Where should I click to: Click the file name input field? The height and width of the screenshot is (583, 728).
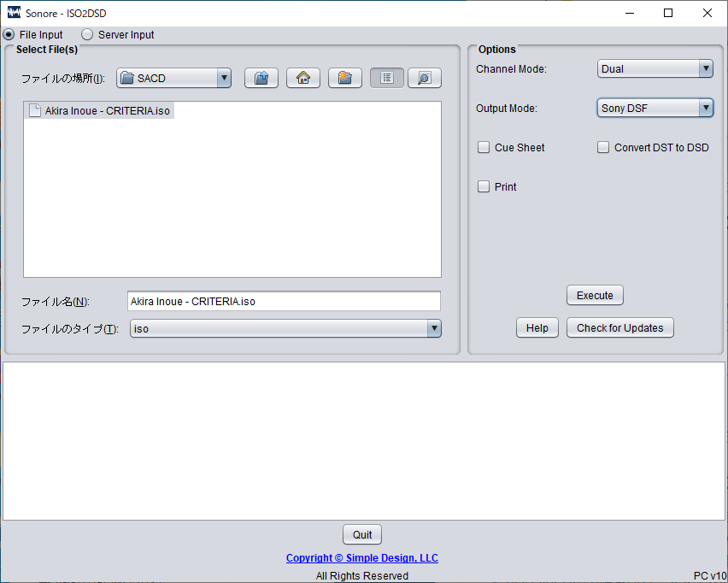click(285, 301)
